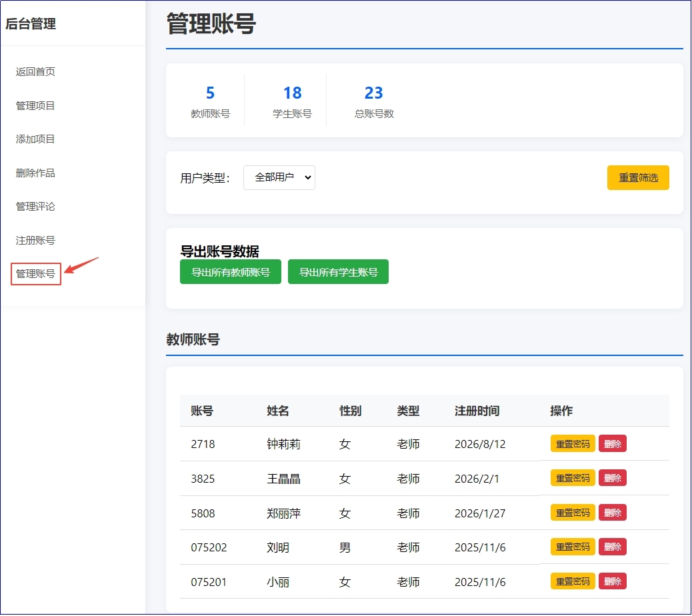Reset password for 郑丽萍 account 5808
Viewport: 692px width, 616px height.
point(573,512)
